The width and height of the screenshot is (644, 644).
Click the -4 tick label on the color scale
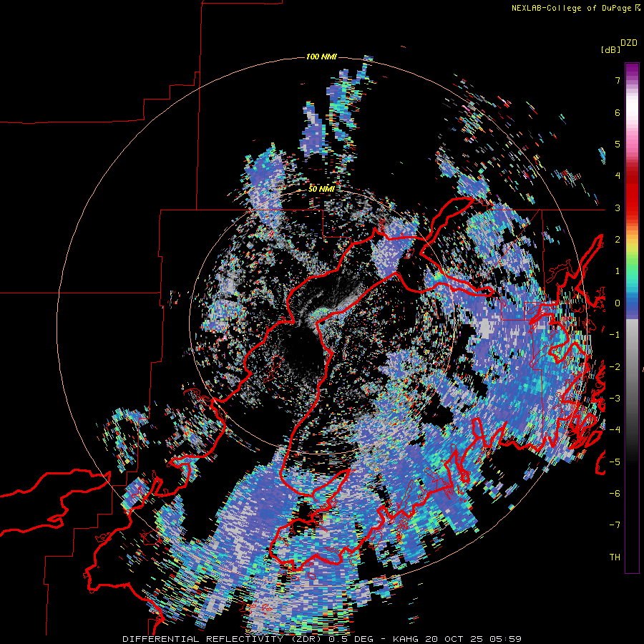(615, 429)
